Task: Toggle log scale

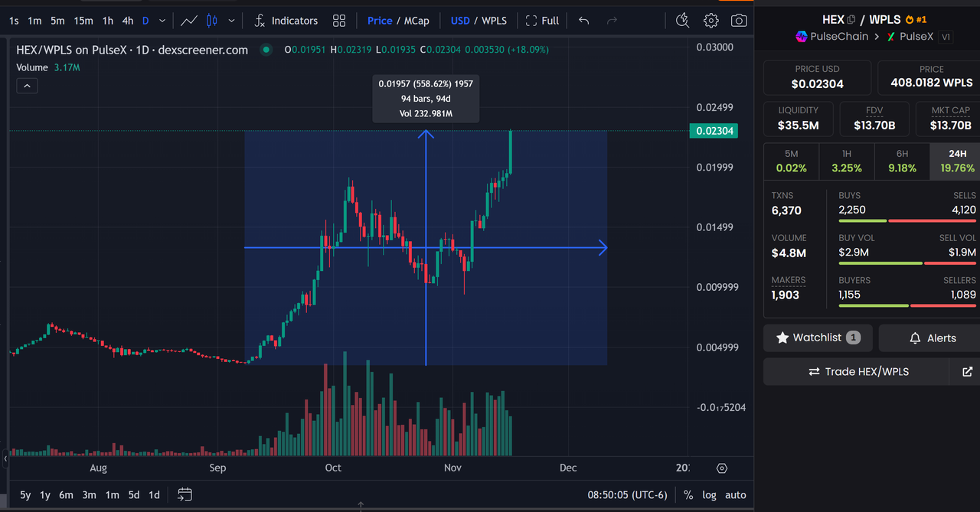Action: (x=710, y=494)
